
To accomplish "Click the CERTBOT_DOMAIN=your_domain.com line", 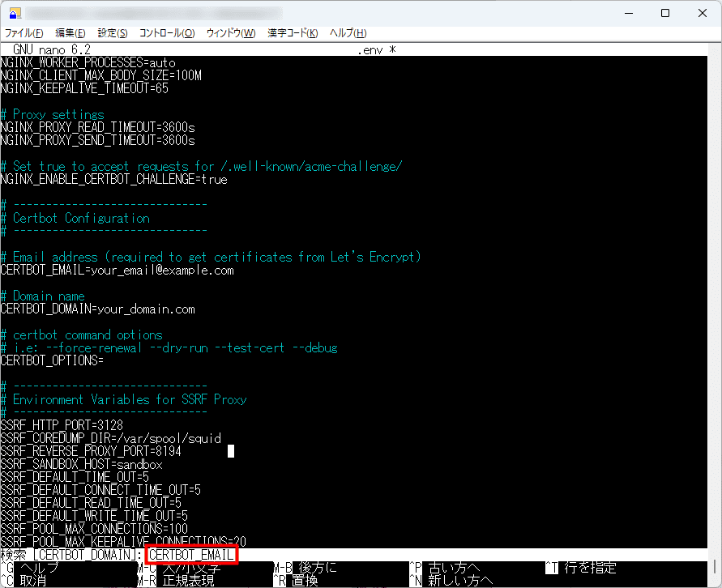I will pos(98,309).
